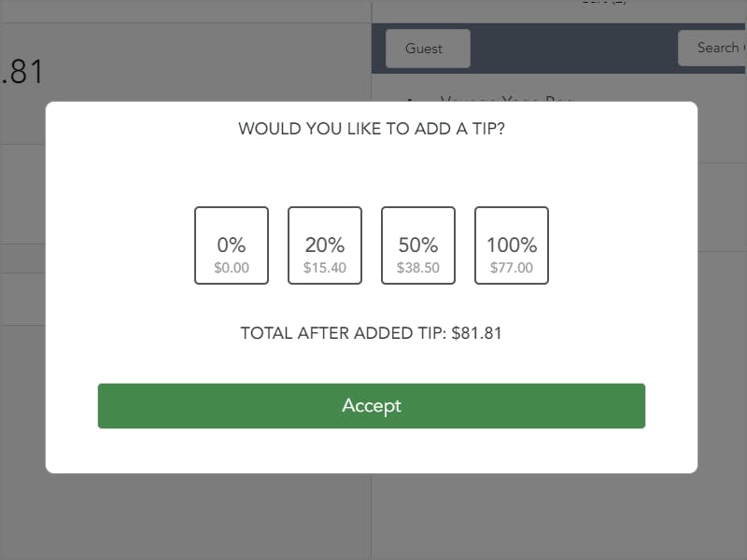Click the 20% label text
Image resolution: width=747 pixels, height=560 pixels.
(x=324, y=245)
